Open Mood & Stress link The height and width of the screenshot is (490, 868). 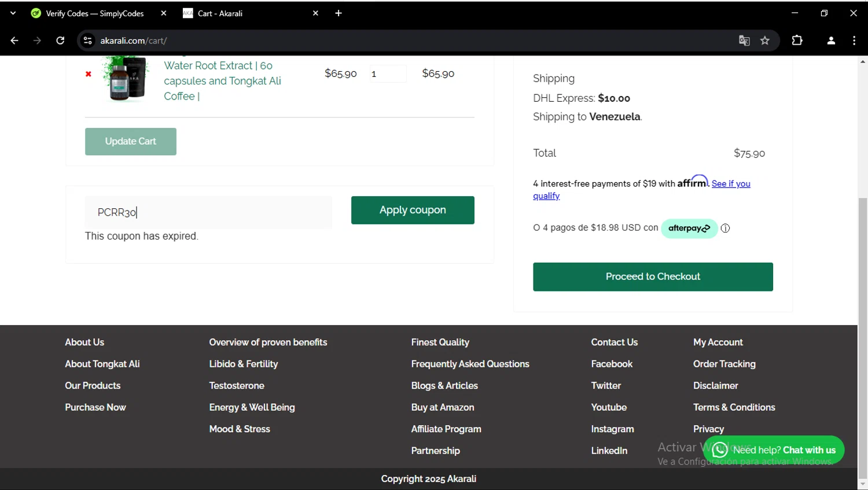coord(240,429)
